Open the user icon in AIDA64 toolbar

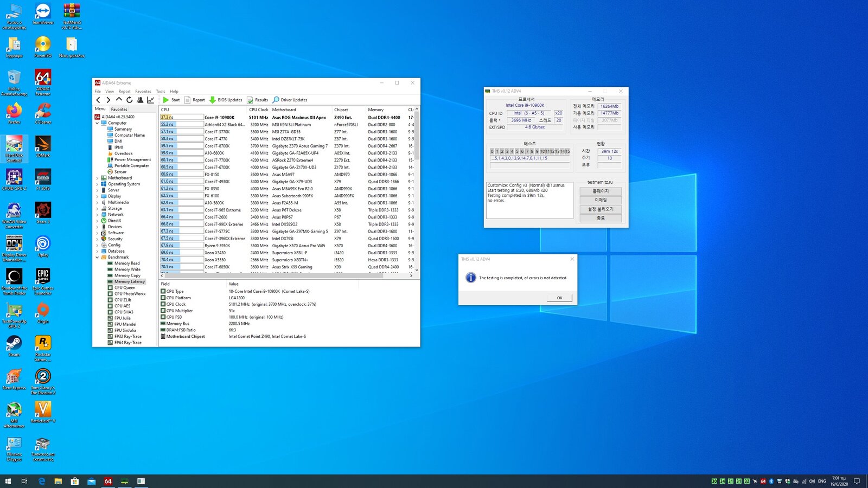(x=140, y=100)
